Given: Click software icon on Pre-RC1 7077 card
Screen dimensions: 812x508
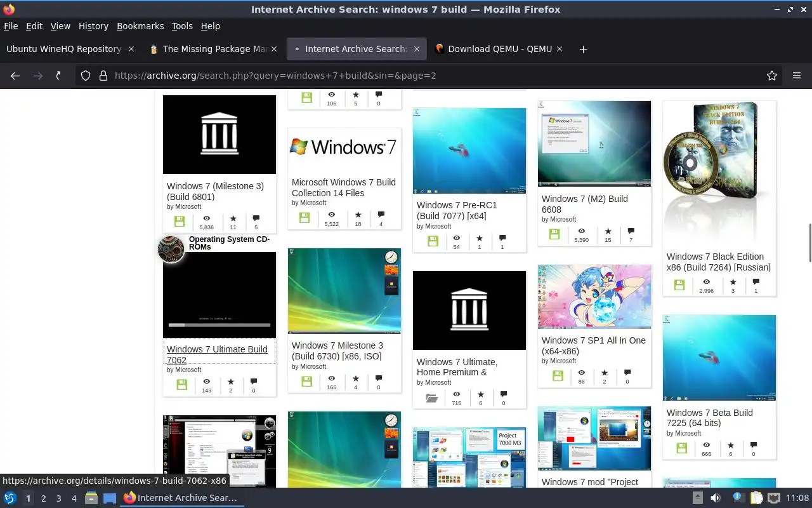Looking at the screenshot, I should (433, 241).
